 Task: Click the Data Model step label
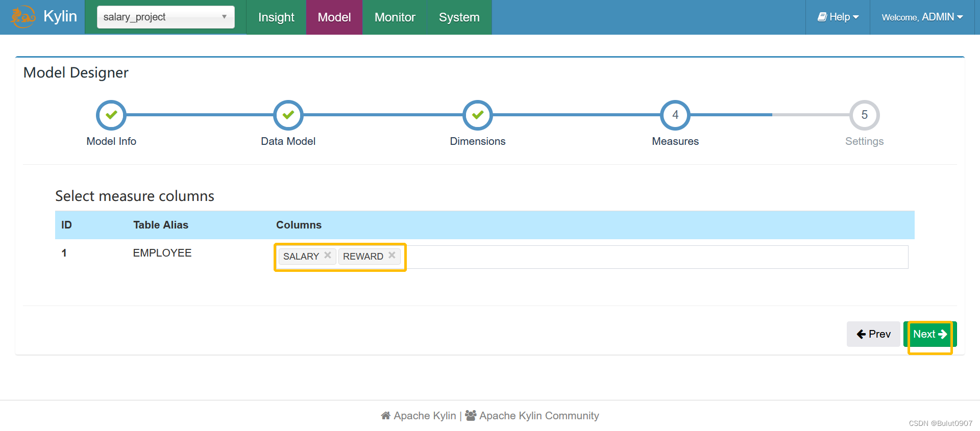click(288, 141)
